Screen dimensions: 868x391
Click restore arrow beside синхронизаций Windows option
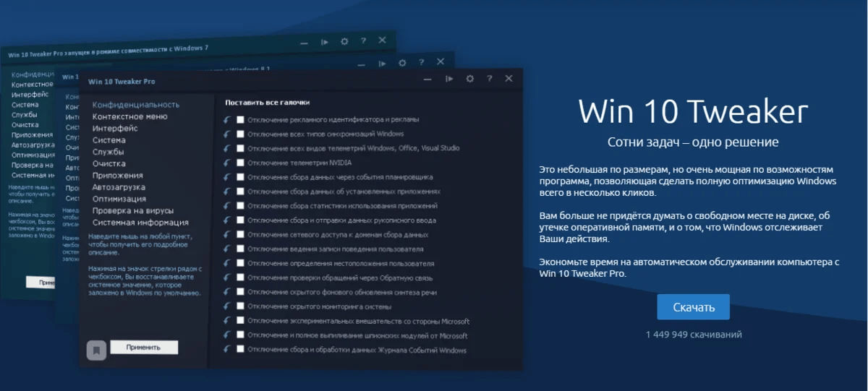tap(228, 134)
